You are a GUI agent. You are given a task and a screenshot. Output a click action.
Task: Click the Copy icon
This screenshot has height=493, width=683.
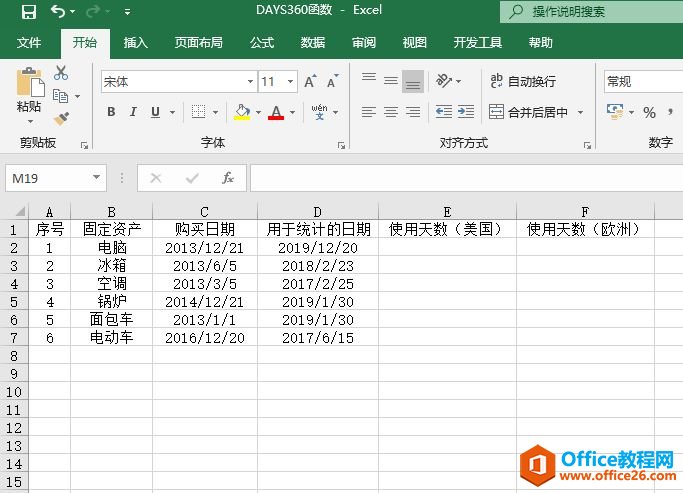coord(60,96)
